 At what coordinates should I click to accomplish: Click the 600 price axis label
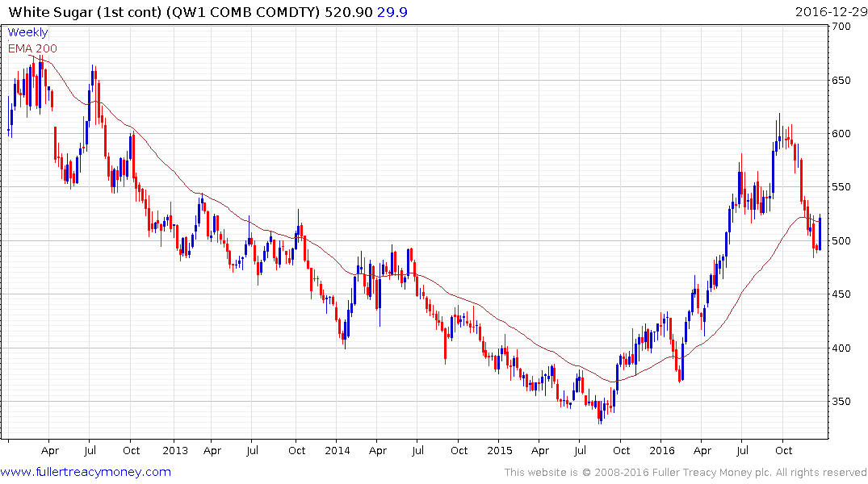coord(841,134)
